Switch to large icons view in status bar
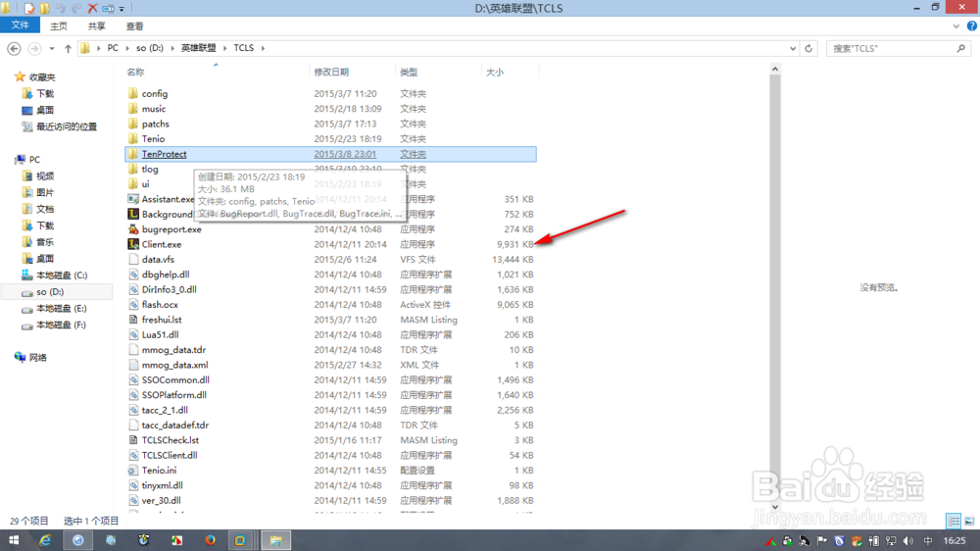Viewport: 980px width, 551px height. point(969,521)
